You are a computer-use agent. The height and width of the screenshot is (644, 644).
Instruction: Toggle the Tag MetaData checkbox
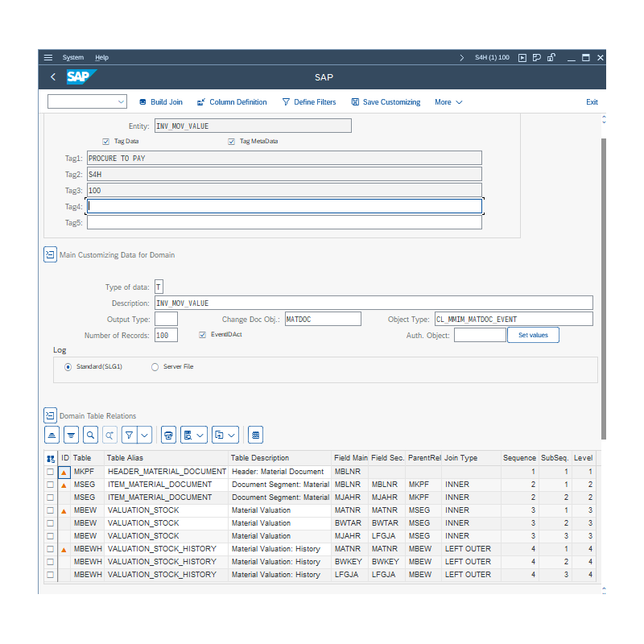[x=231, y=142]
